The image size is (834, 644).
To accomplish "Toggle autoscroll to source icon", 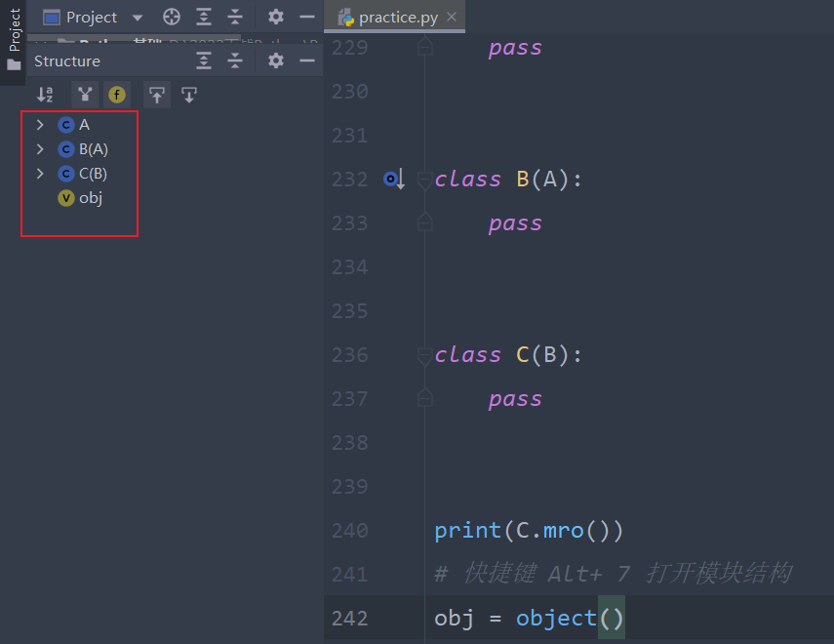I will tap(157, 95).
